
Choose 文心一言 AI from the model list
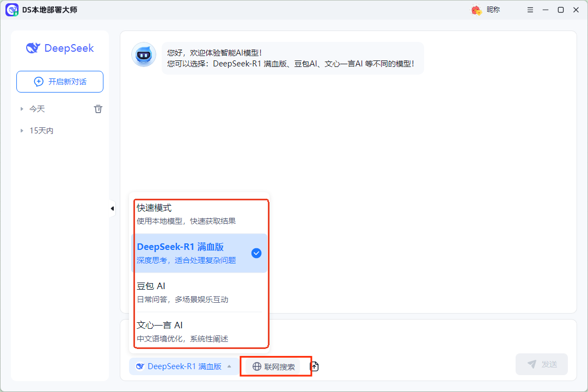199,331
